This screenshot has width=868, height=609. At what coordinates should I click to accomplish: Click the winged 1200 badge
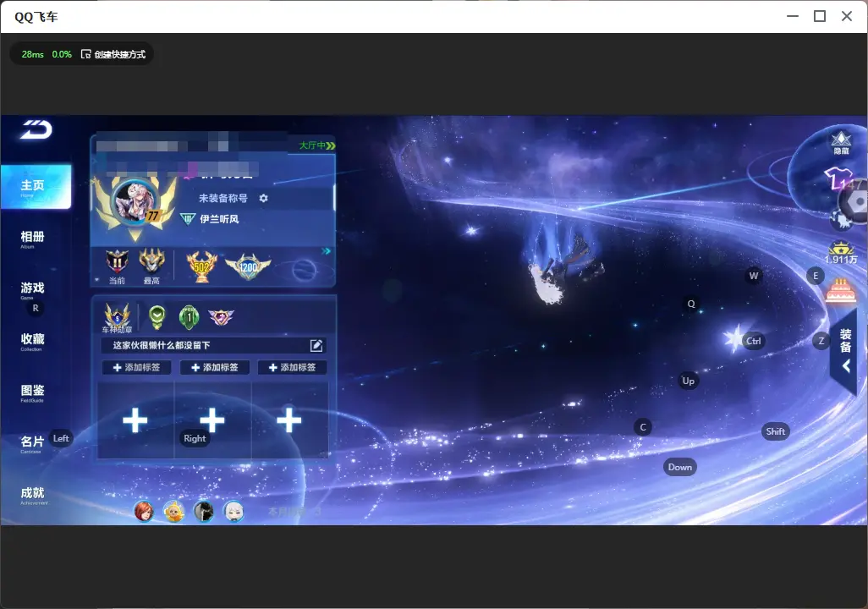point(248,266)
